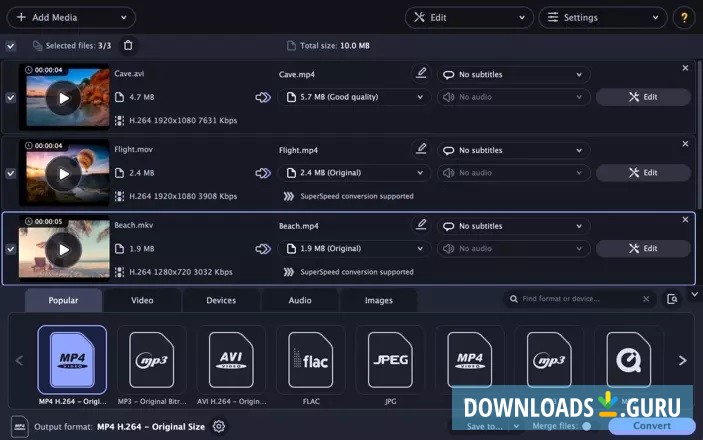Viewport: 703px width, 440px height.
Task: Go to next formats with right arrow
Action: (x=682, y=360)
